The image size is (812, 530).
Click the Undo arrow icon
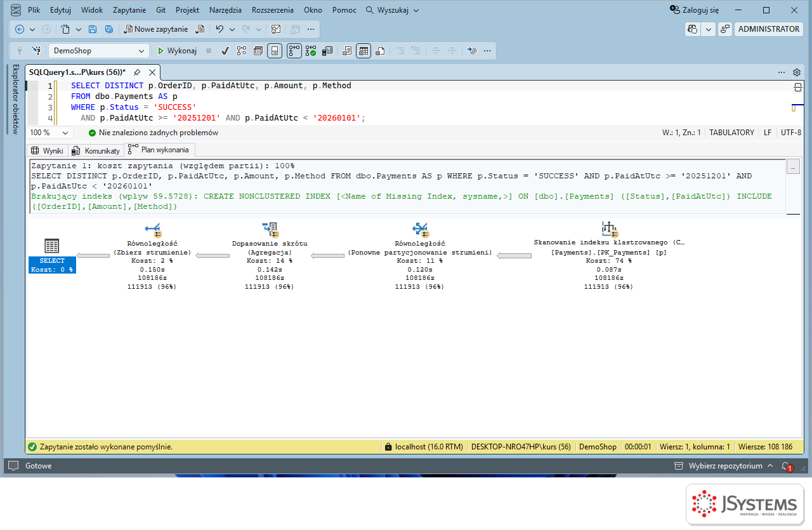click(x=219, y=29)
